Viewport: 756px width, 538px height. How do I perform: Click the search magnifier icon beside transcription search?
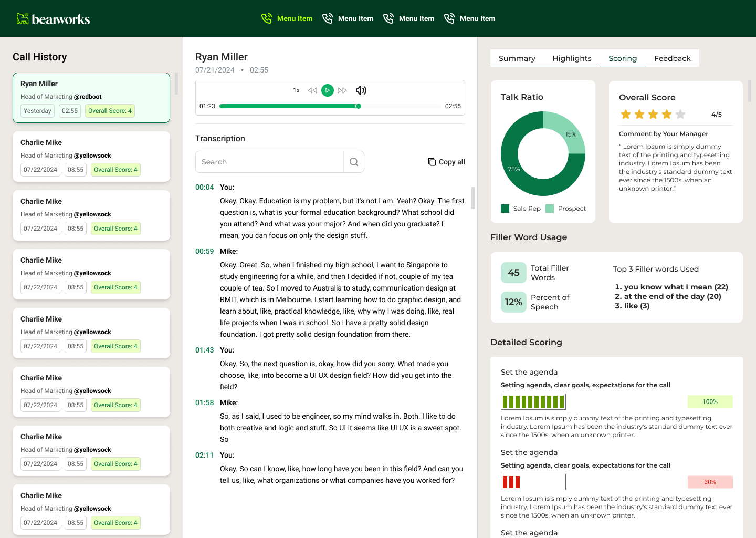[353, 162]
